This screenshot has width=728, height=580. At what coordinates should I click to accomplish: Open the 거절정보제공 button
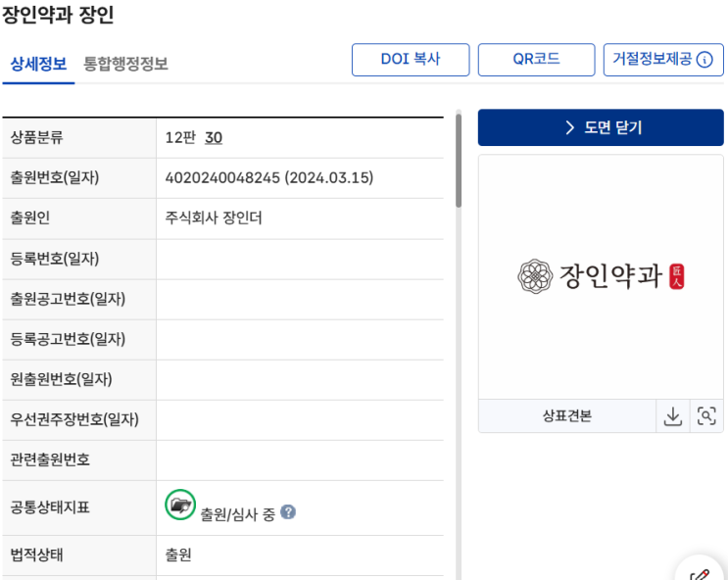point(662,60)
